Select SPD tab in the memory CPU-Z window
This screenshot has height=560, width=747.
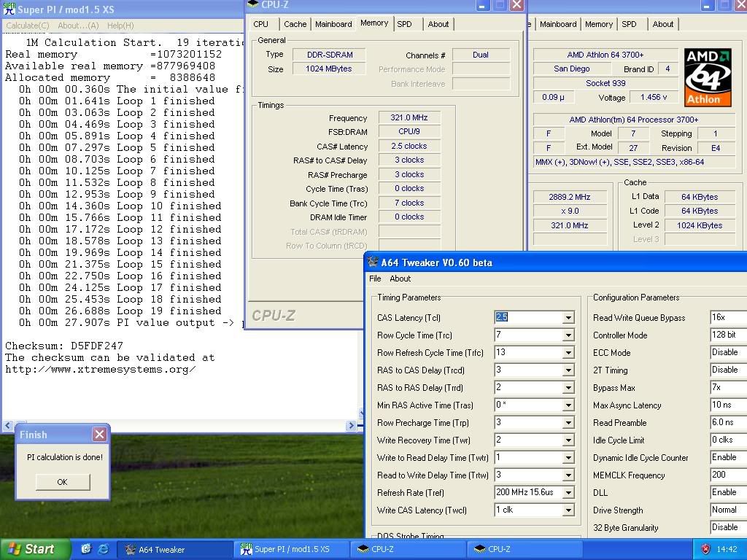pyautogui.click(x=404, y=24)
